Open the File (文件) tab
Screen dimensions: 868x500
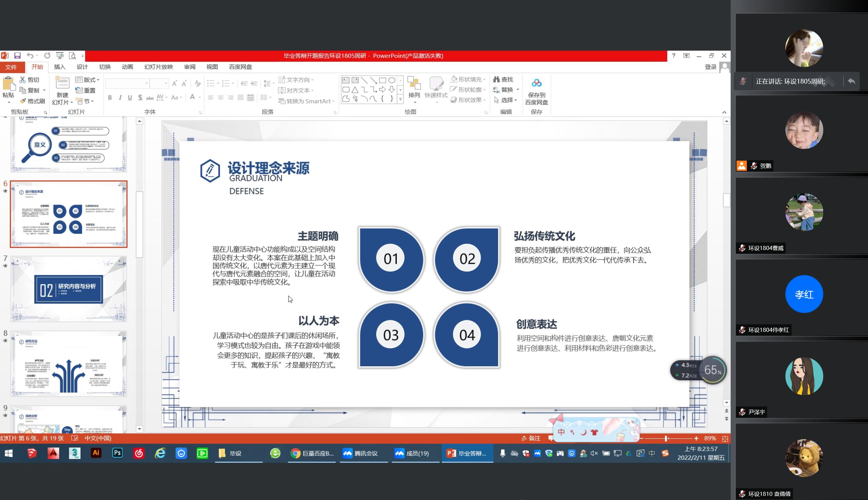pyautogui.click(x=11, y=67)
